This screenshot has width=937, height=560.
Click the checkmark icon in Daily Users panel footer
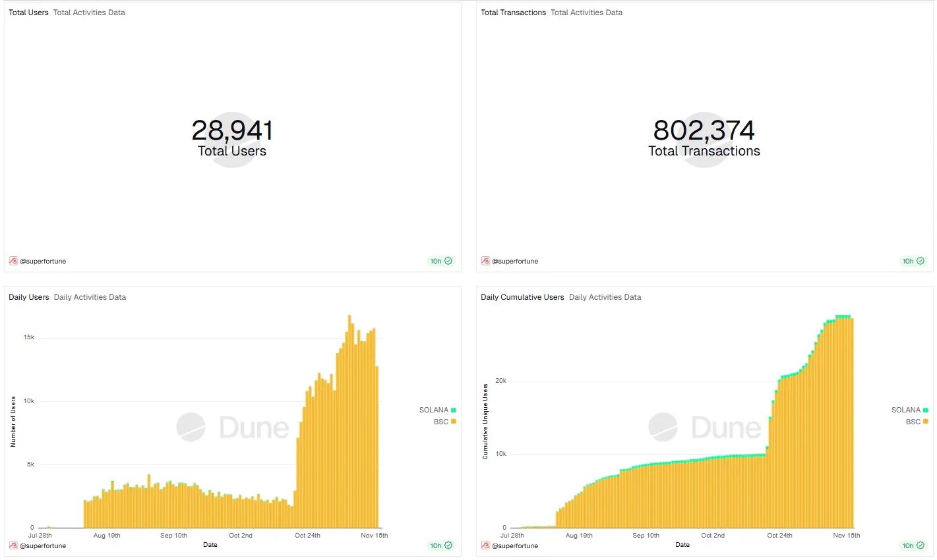coord(450,546)
